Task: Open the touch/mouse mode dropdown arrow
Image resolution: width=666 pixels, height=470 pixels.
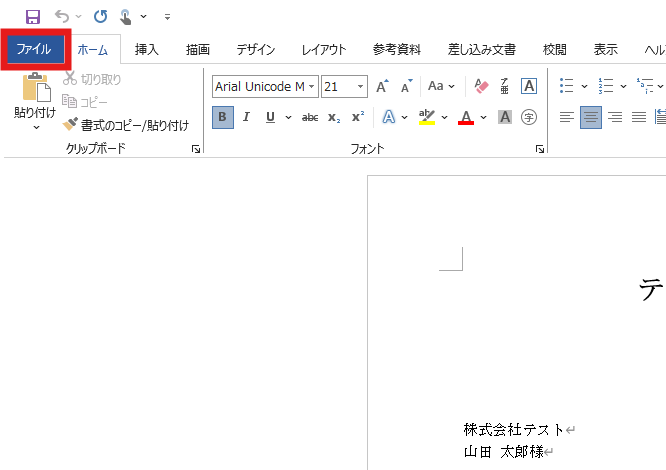Action: (144, 17)
